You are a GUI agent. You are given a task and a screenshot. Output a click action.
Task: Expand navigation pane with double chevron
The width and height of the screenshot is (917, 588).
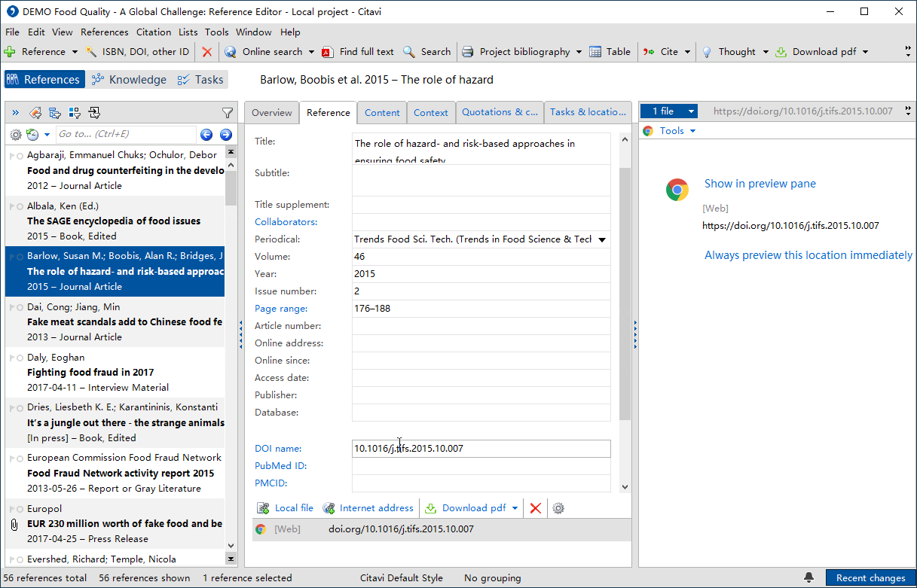click(16, 113)
